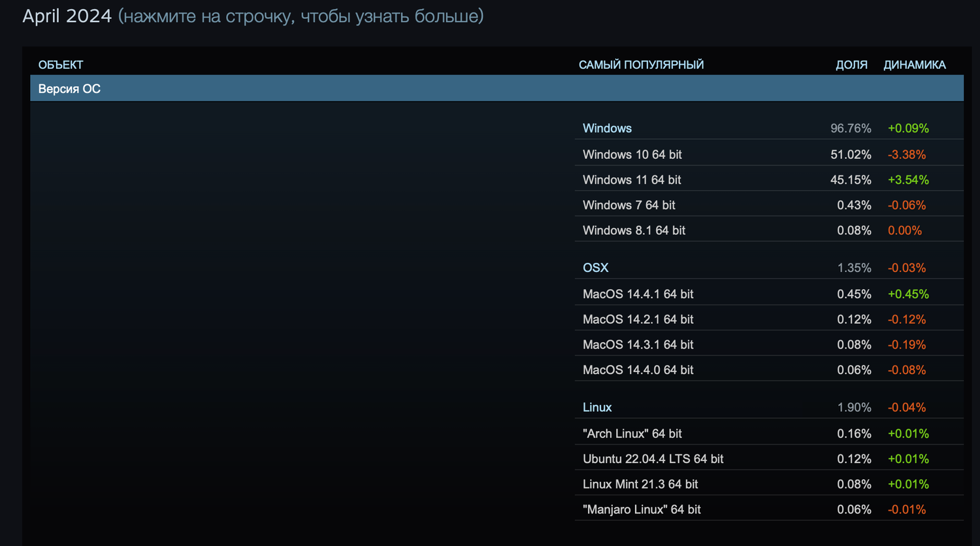Click the Windows 7 change -0.06%

[907, 205]
